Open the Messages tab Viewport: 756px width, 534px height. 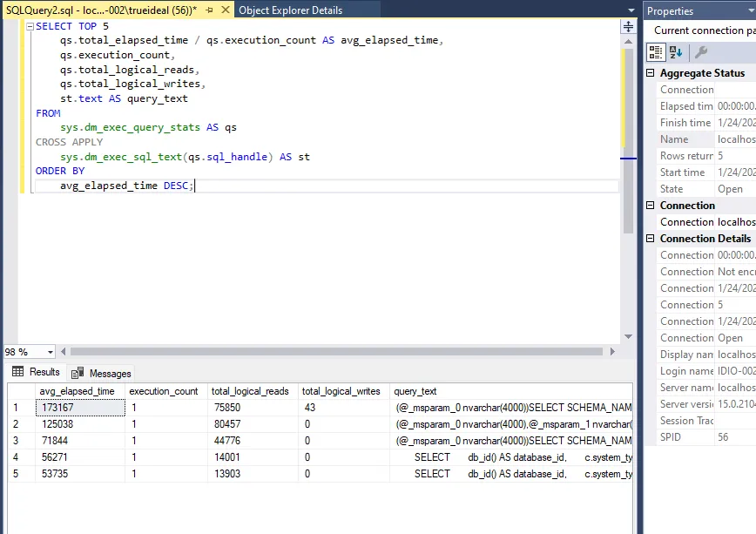(x=102, y=373)
